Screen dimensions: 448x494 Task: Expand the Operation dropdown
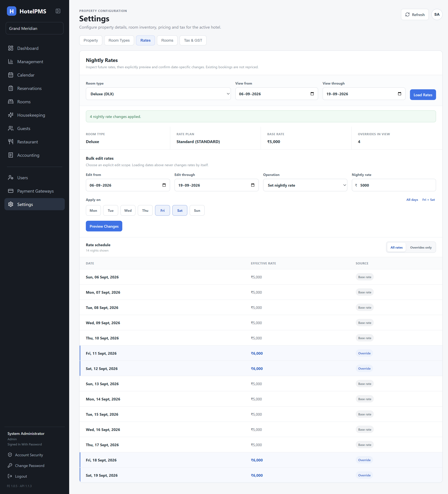(305, 185)
